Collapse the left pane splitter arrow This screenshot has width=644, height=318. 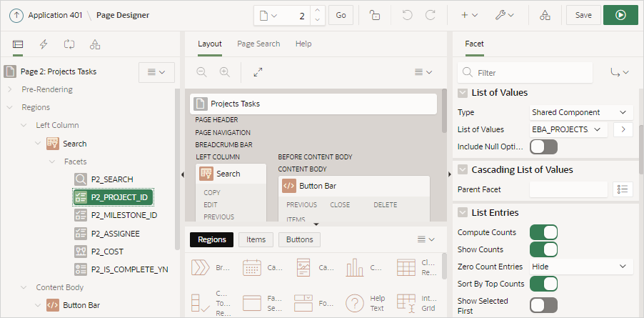182,174
